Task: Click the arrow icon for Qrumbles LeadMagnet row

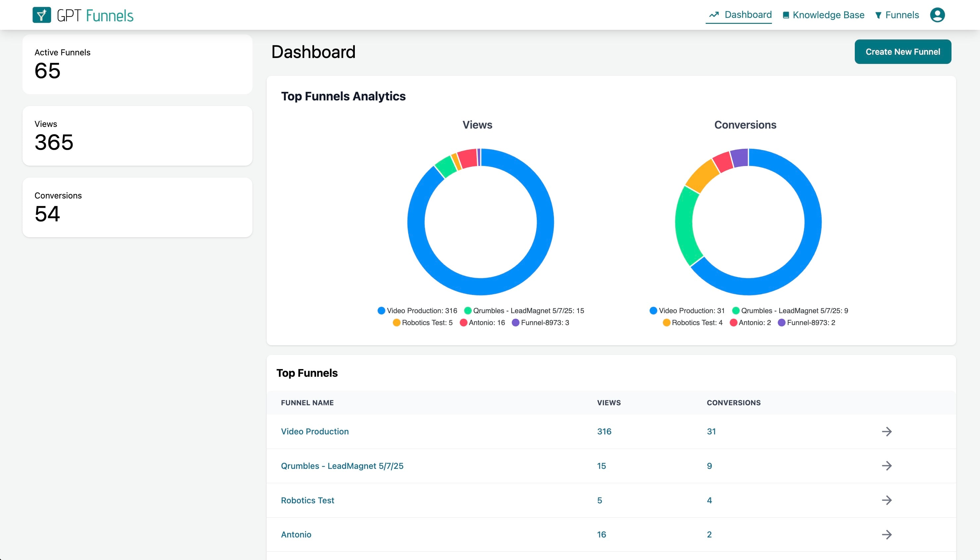Action: [887, 466]
